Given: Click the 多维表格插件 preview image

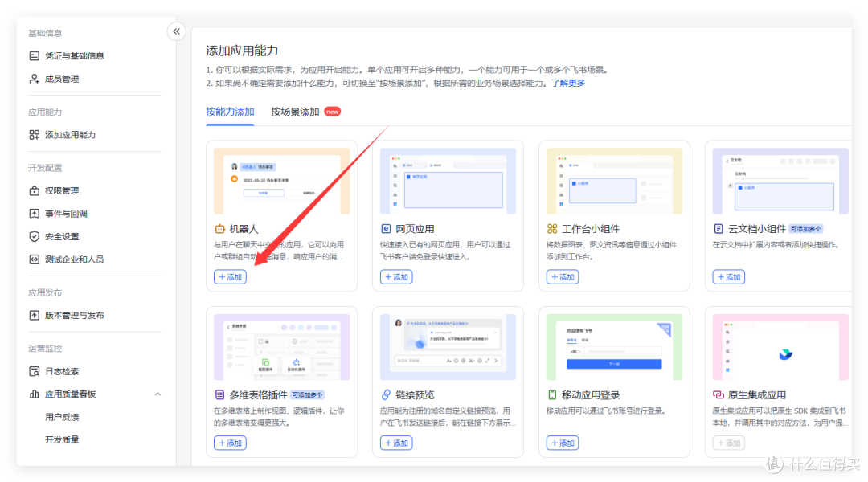Looking at the screenshot, I should click(282, 347).
